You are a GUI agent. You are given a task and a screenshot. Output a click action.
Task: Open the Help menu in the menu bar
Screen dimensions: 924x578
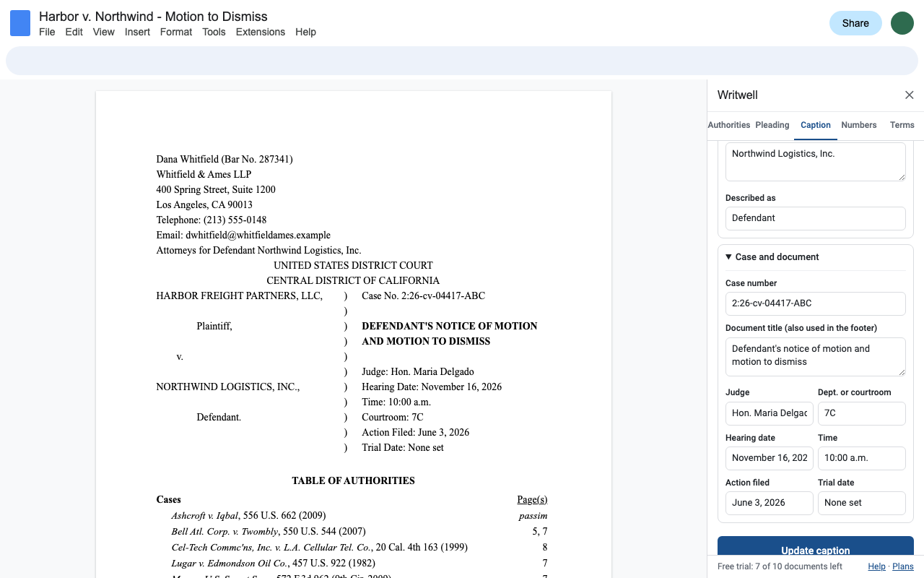pyautogui.click(x=305, y=32)
